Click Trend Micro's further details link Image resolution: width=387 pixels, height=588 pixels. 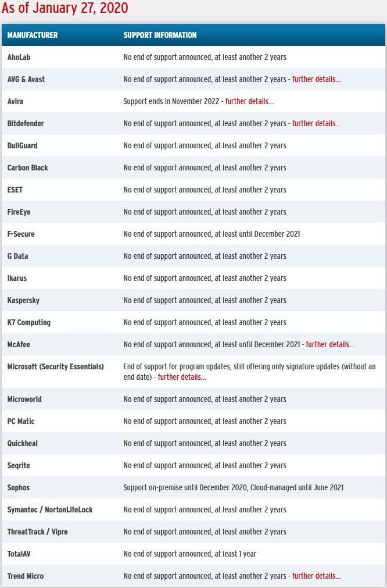pyautogui.click(x=316, y=576)
